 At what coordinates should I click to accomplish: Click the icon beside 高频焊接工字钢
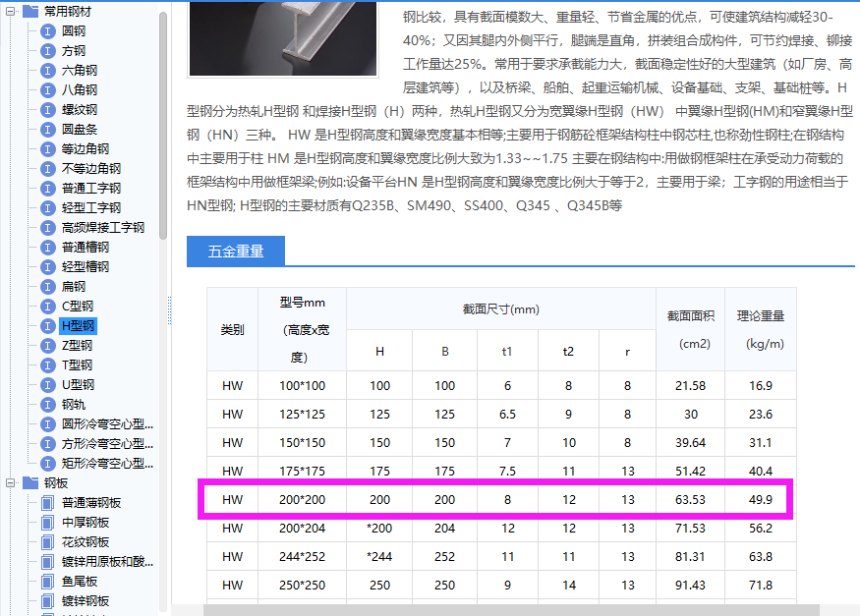[x=48, y=228]
